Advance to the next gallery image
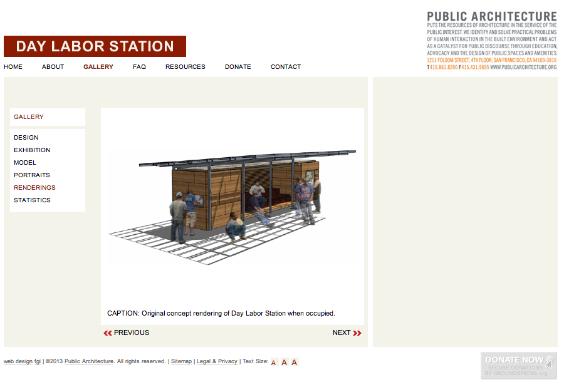This screenshot has width=564, height=392. 347,333
